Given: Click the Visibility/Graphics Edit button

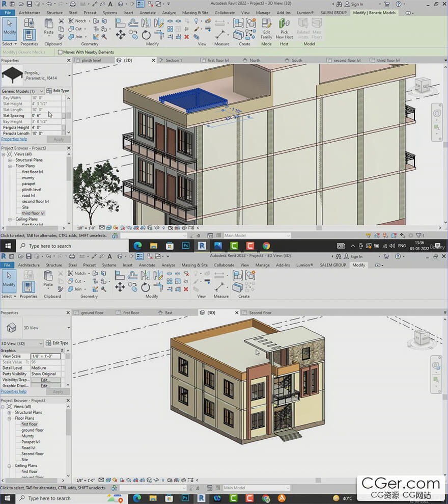Looking at the screenshot, I should pyautogui.click(x=46, y=380).
